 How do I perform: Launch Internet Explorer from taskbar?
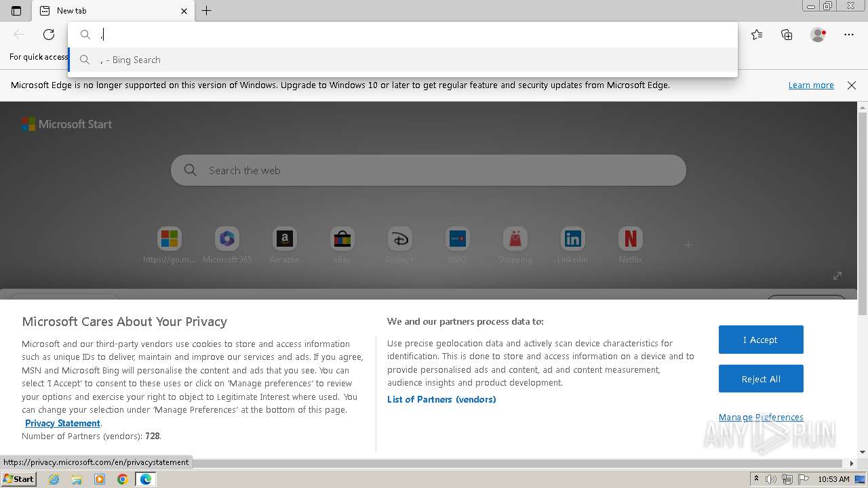[54, 479]
